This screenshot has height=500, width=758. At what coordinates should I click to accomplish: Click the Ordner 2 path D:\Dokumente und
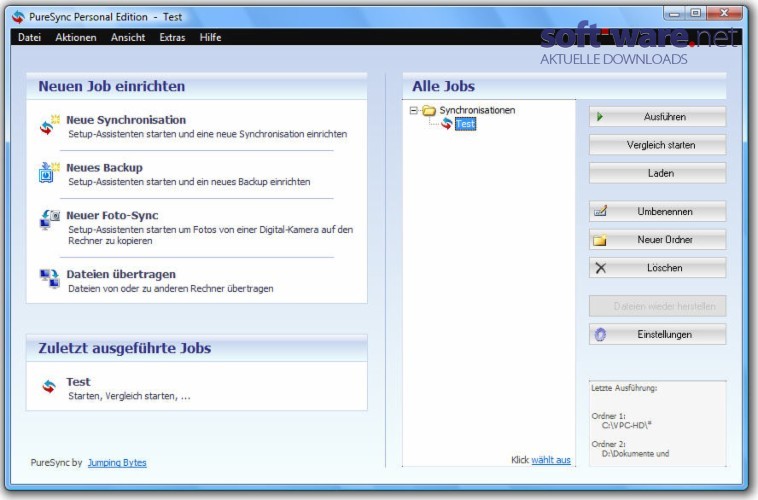pyautogui.click(x=635, y=454)
